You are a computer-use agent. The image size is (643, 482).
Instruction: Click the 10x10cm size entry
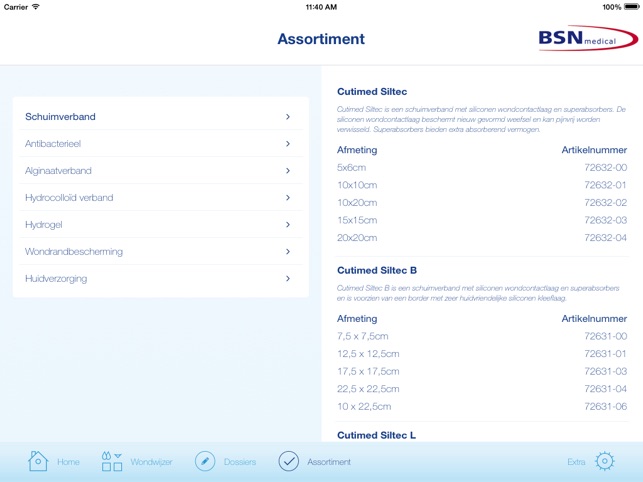[x=357, y=185]
